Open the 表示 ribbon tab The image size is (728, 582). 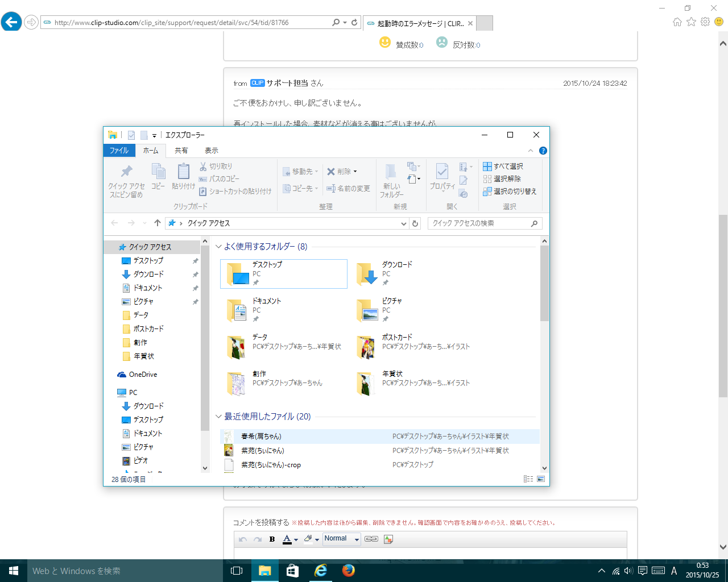[x=212, y=151]
